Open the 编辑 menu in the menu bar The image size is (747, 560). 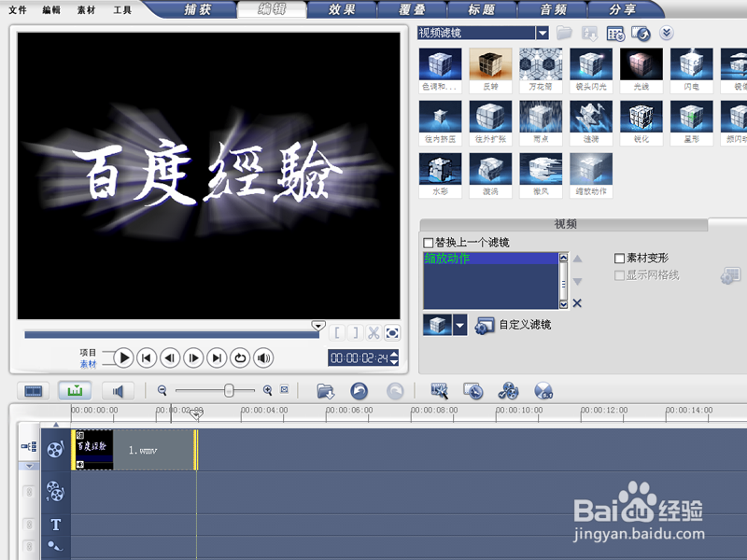pyautogui.click(x=51, y=9)
